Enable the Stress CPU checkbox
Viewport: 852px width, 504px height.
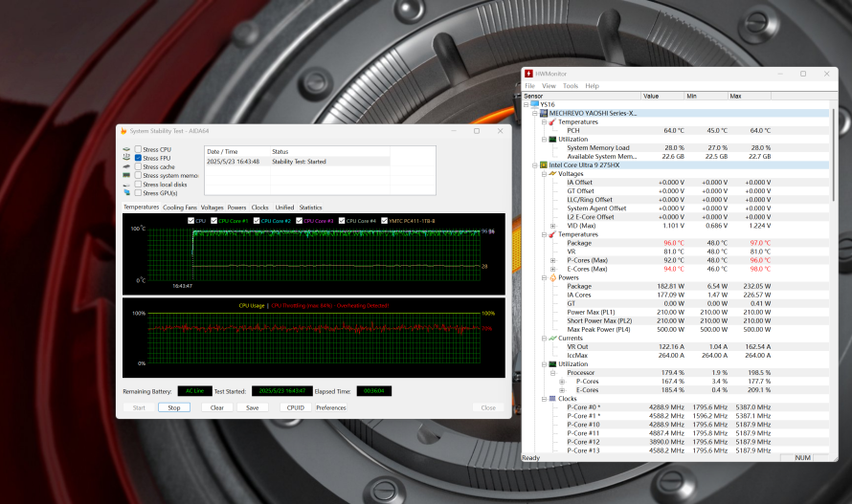click(x=139, y=149)
